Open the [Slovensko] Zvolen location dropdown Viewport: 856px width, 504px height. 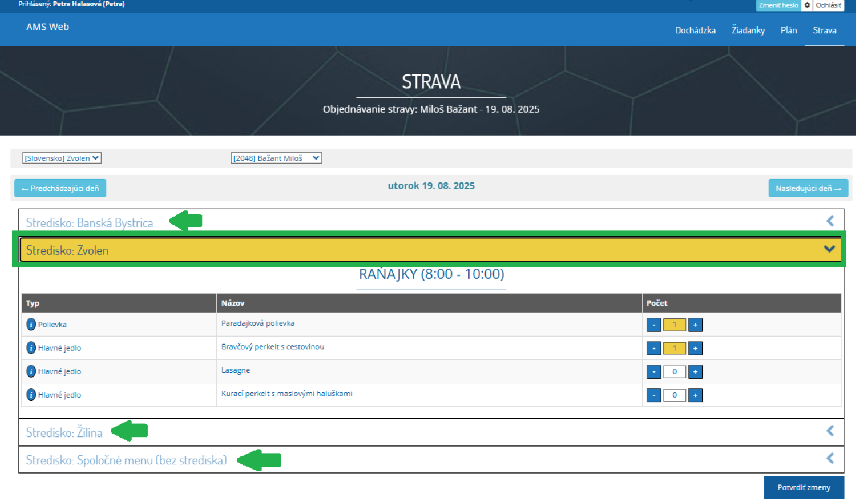coord(62,157)
